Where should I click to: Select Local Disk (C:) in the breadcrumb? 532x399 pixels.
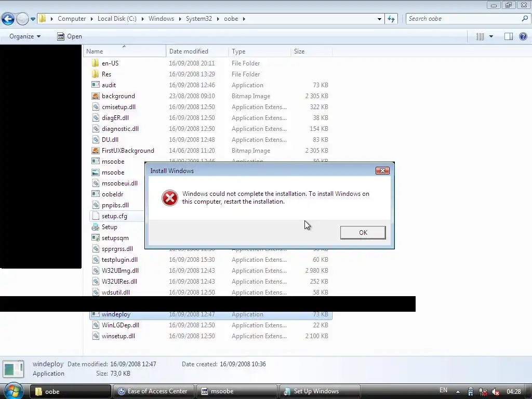click(117, 19)
